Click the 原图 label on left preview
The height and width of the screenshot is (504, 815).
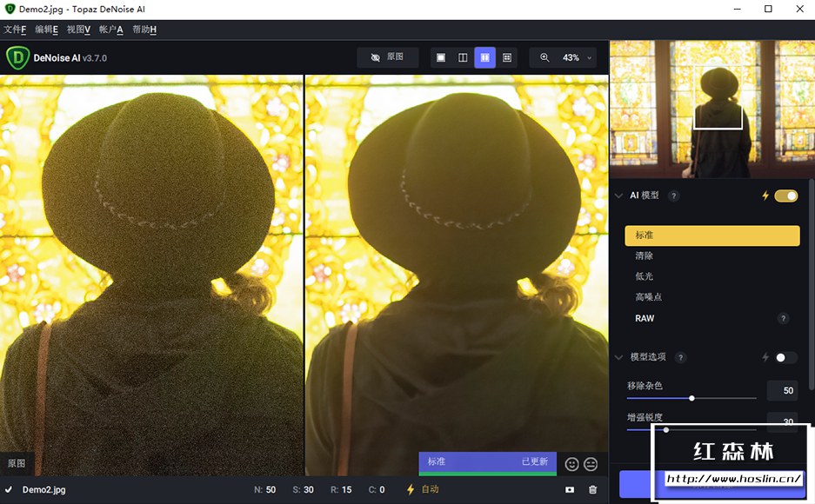[x=17, y=463]
